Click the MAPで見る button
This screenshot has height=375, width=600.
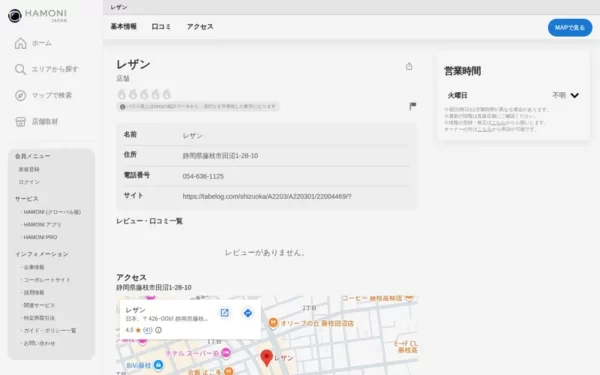570,28
